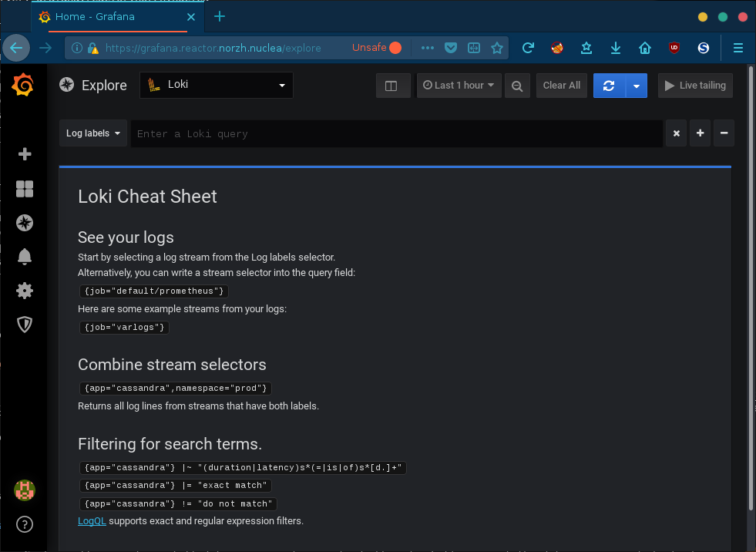Start Live tailing

point(695,86)
